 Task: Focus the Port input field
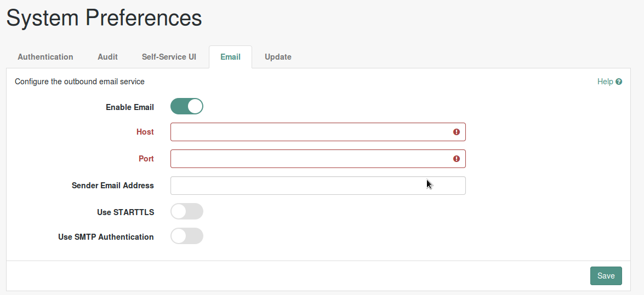[x=318, y=159]
